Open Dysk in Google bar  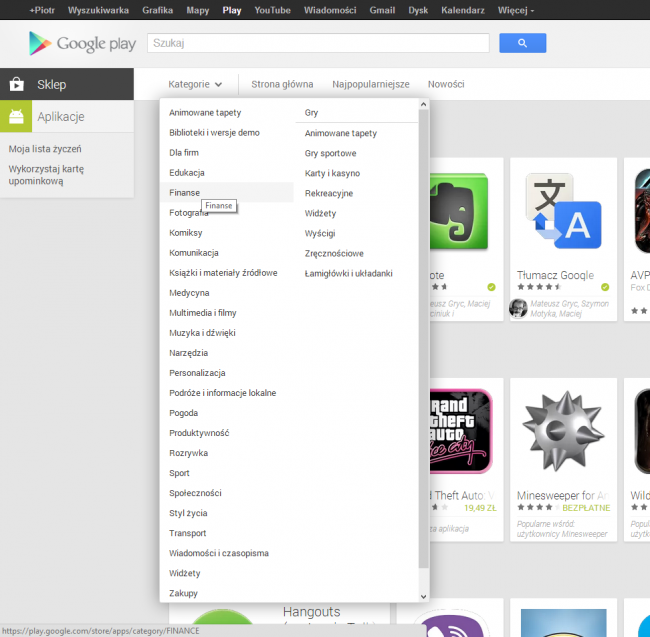(x=418, y=10)
